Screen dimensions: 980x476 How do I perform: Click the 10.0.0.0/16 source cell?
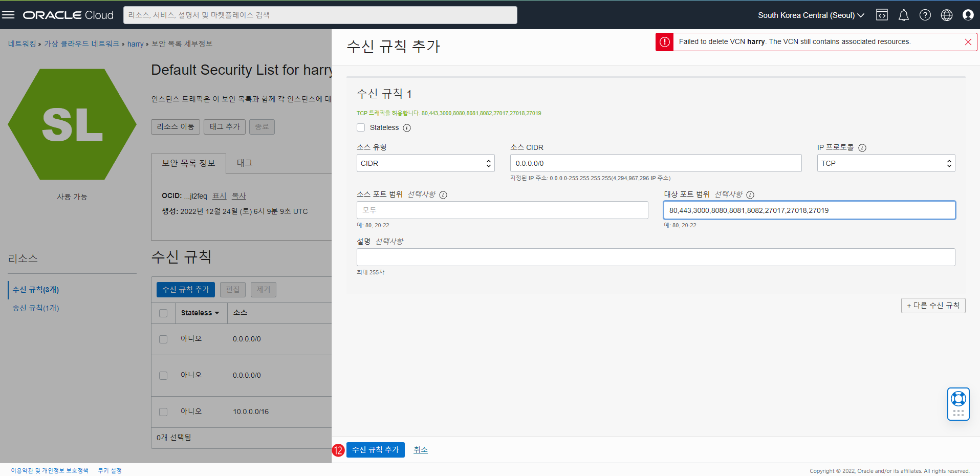(251, 412)
